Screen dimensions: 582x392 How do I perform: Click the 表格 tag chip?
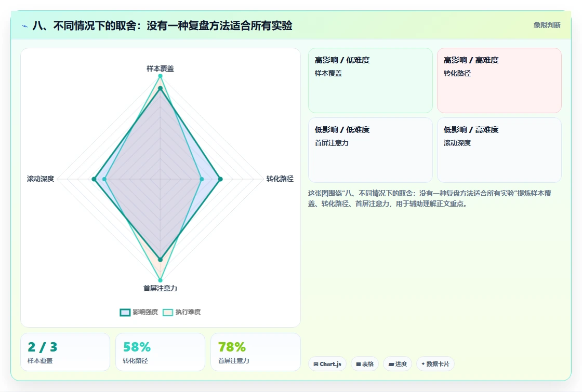click(365, 364)
